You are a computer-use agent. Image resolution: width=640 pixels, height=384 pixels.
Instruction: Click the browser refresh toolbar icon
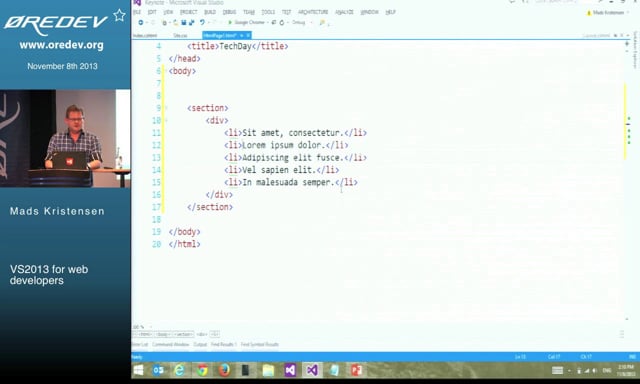(x=281, y=22)
